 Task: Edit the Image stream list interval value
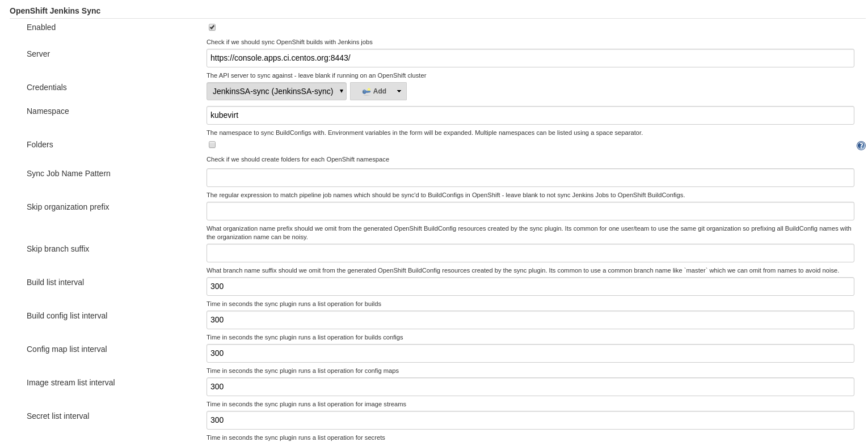[530, 386]
